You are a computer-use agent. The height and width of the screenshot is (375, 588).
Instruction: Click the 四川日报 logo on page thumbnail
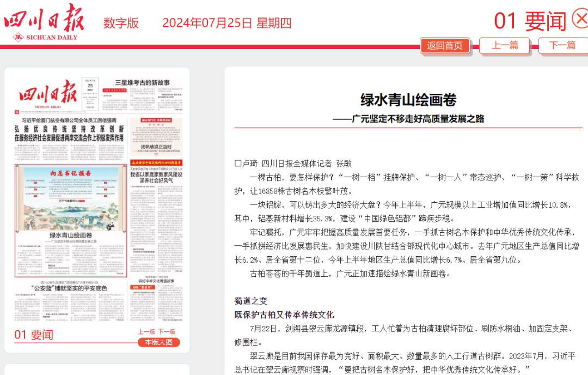[48, 92]
